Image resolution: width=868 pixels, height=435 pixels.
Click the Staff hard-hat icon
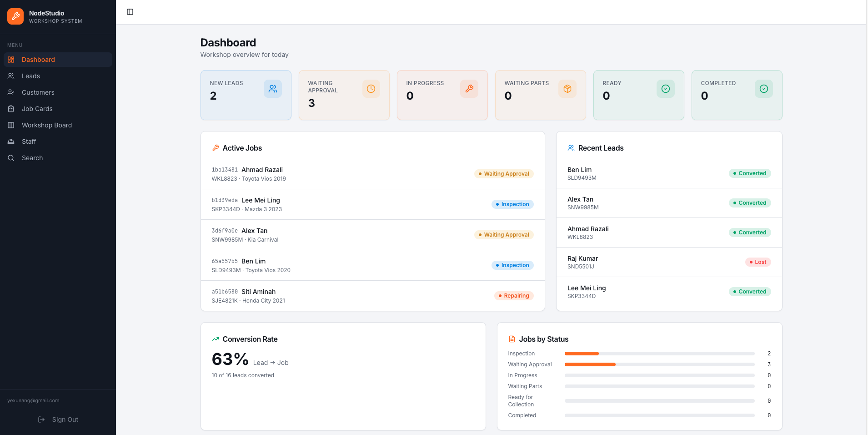(x=11, y=142)
